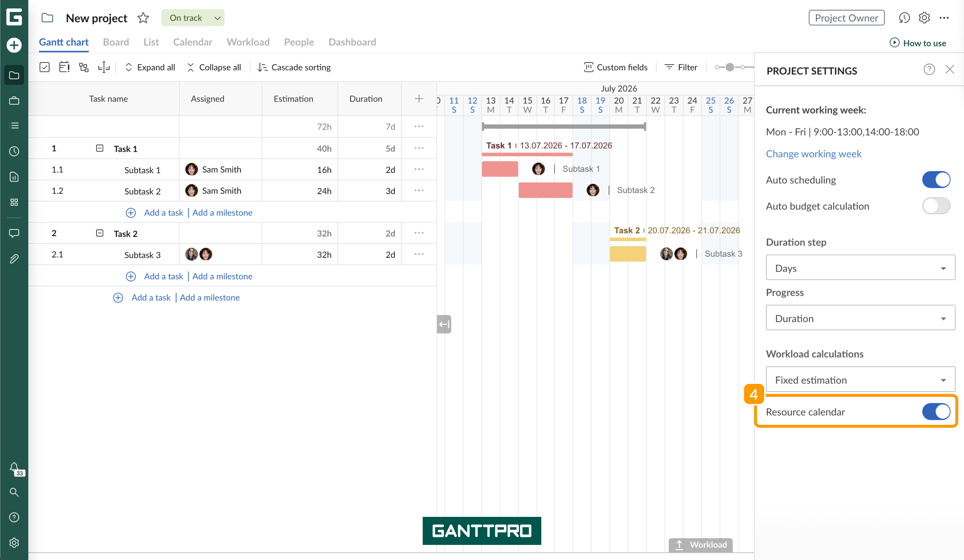Collapse Task 2 group

(x=100, y=233)
